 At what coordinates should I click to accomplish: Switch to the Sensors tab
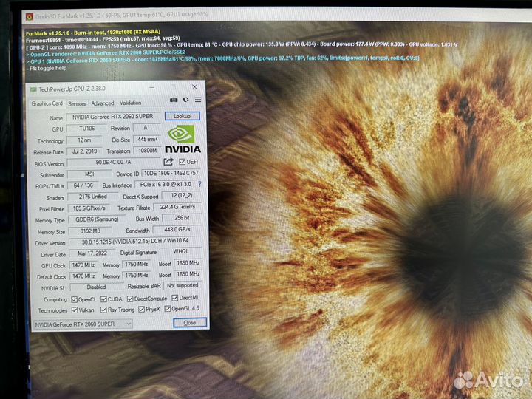(x=77, y=104)
